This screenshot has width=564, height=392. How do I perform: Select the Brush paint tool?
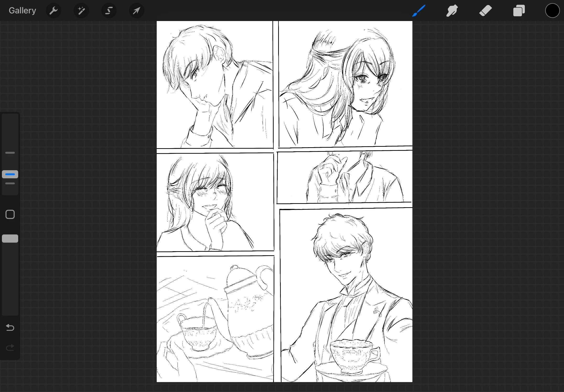[x=419, y=11]
